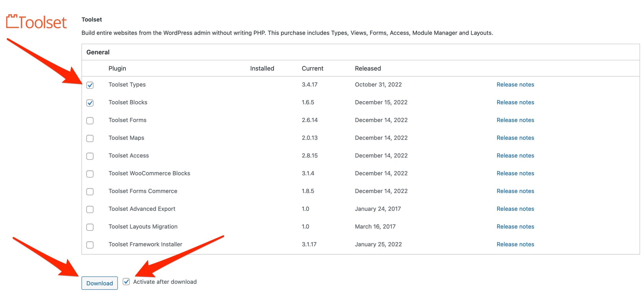Click version 3.1.4 of WooCommerce Blocks
Image resolution: width=644 pixels, height=292 pixels.
tap(308, 173)
